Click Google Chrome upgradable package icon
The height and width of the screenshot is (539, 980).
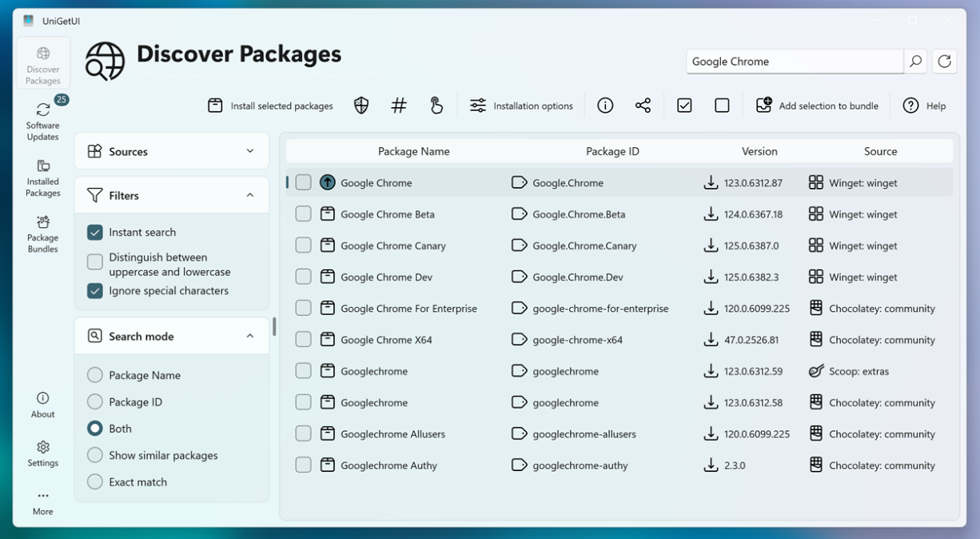[327, 182]
